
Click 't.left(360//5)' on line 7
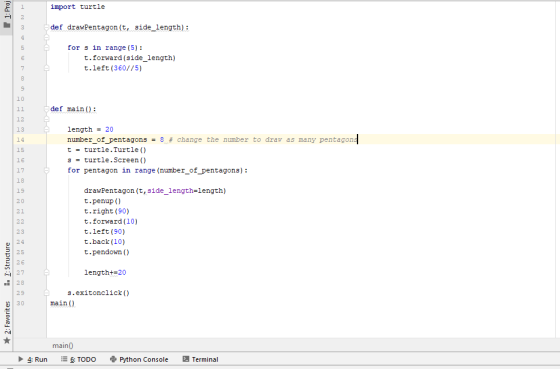pos(113,68)
